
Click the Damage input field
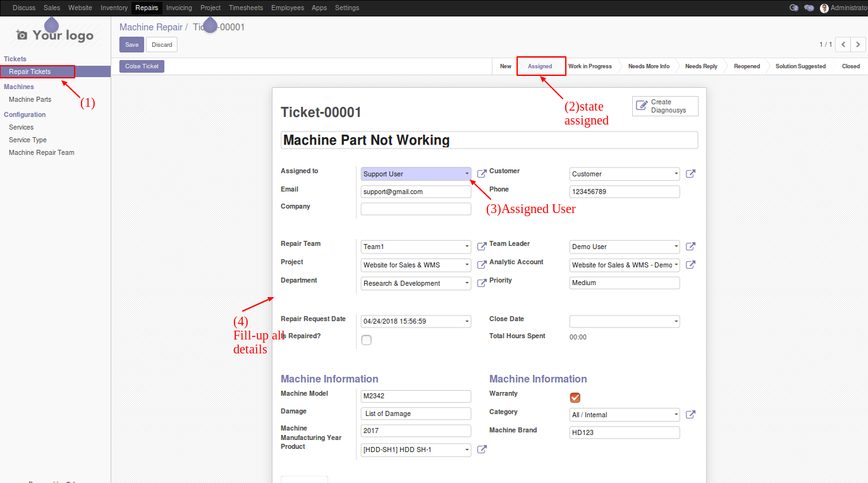coord(416,413)
